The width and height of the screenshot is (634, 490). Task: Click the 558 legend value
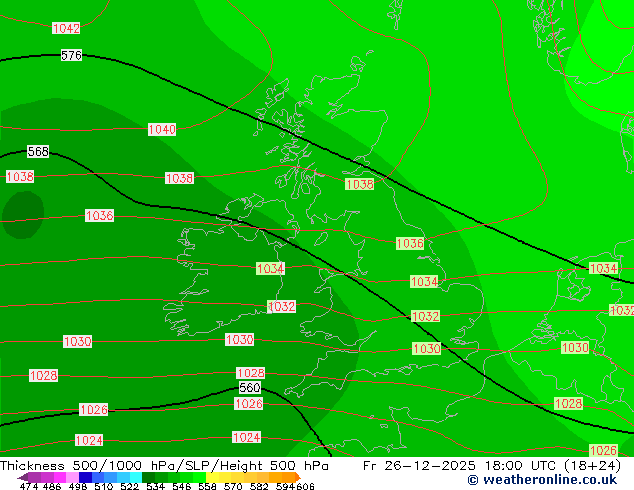pos(207,486)
